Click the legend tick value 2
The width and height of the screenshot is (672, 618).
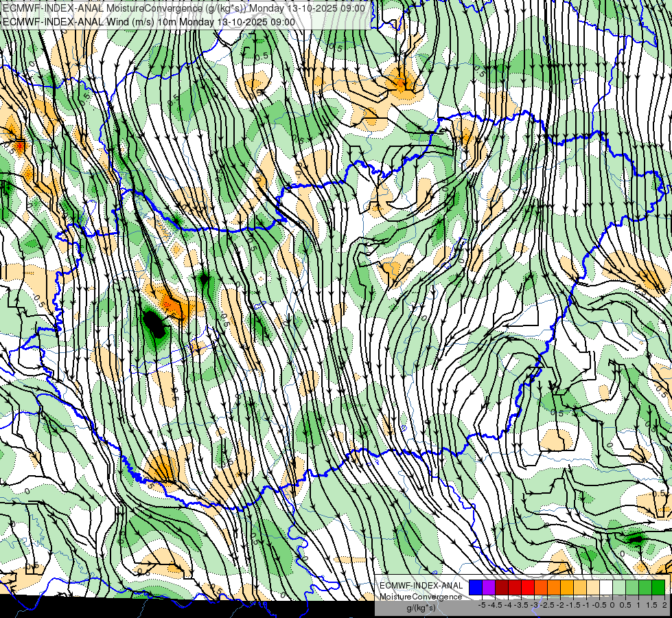tap(664, 605)
